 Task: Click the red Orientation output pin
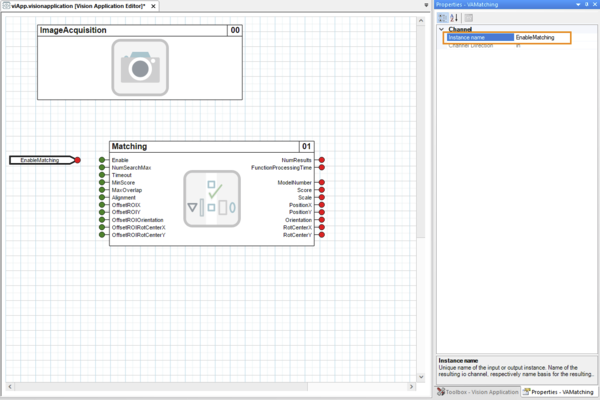322,220
